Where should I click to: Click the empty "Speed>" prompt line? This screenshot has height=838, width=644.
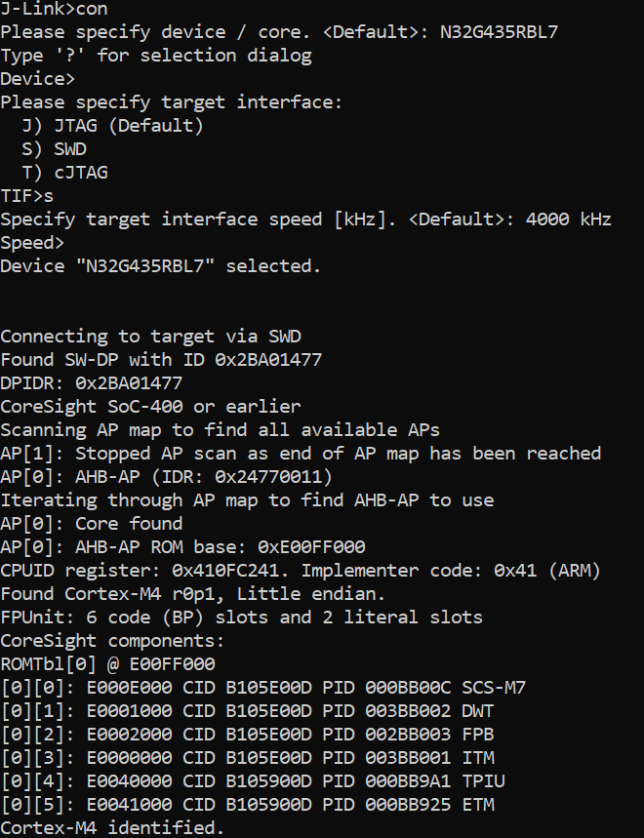[32, 242]
